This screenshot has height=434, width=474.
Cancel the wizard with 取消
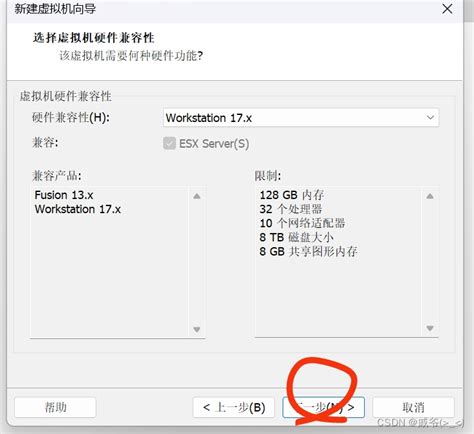point(413,407)
